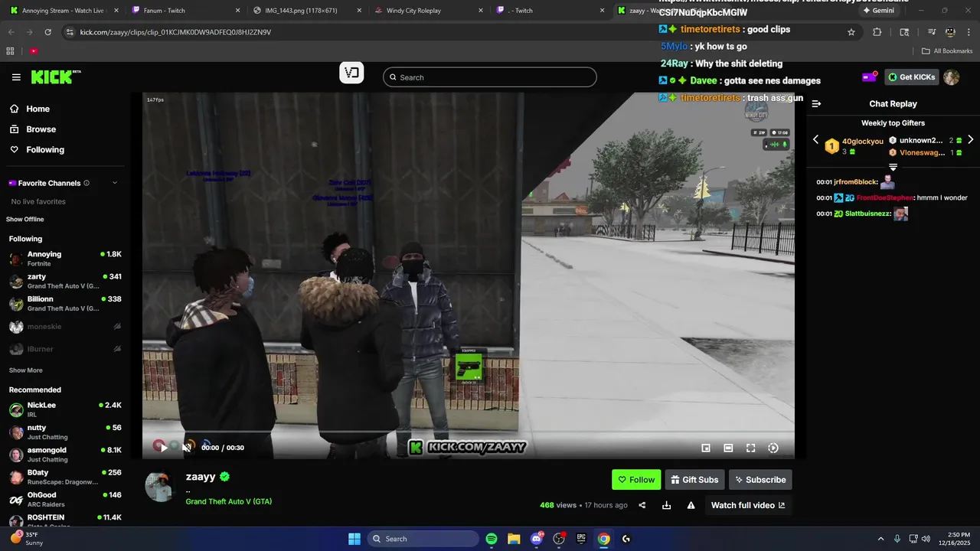Report the clip with the warning icon
Screen dimensions: 980x551
pyautogui.click(x=691, y=505)
